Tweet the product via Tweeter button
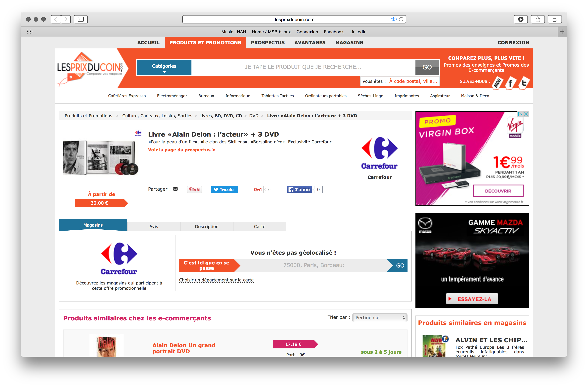This screenshot has width=588, height=387. [224, 189]
